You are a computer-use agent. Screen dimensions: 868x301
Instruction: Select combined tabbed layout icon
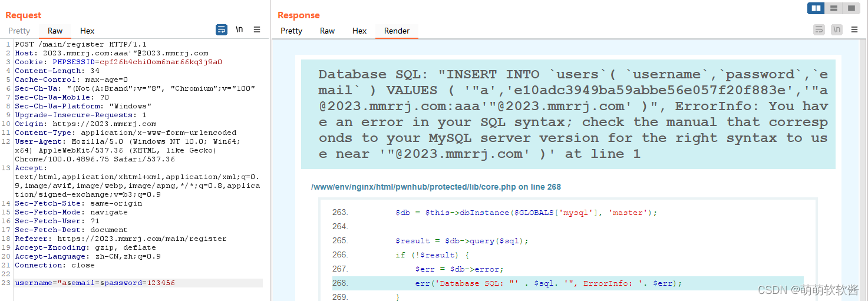point(852,8)
